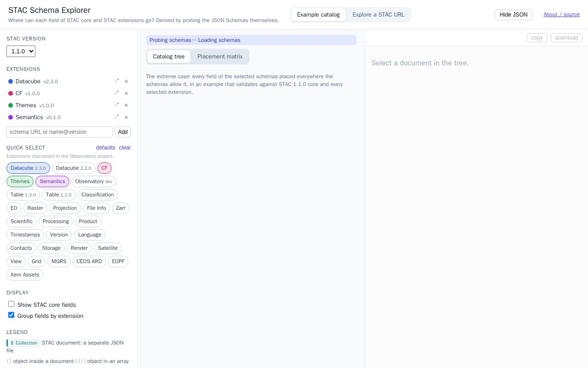This screenshot has width=588, height=368.
Task: Click the purple Semantics color dot
Action: [x=11, y=117]
